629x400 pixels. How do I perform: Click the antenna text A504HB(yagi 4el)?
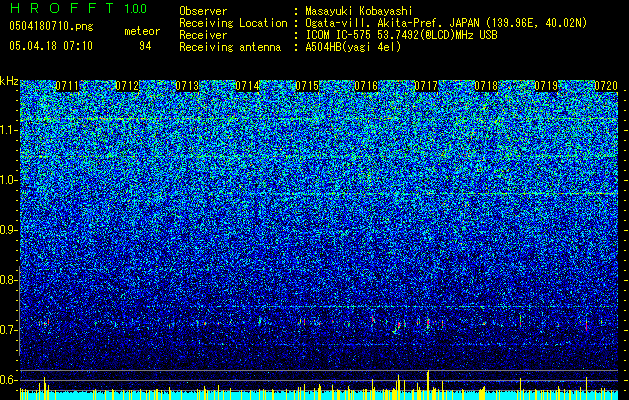pyautogui.click(x=353, y=47)
